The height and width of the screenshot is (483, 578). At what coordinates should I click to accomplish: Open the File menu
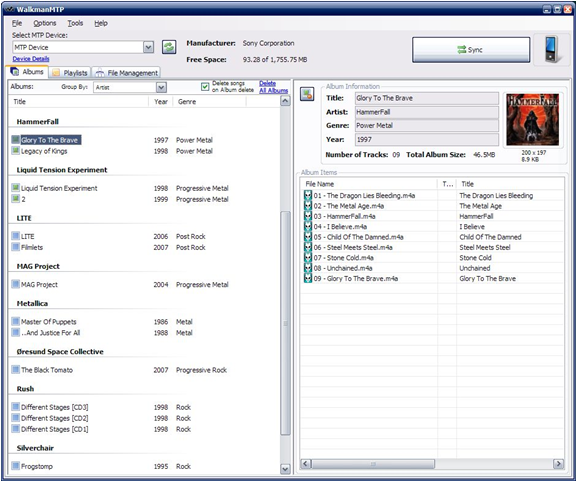tap(17, 23)
